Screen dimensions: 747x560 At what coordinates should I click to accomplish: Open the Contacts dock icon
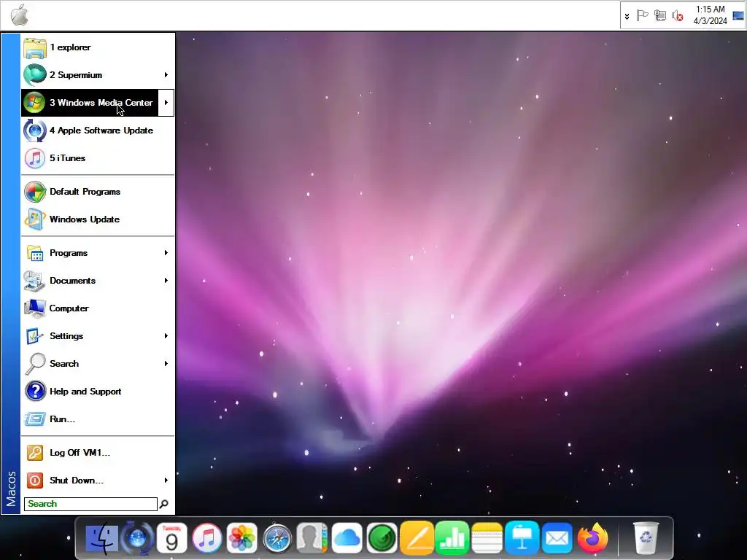click(312, 539)
